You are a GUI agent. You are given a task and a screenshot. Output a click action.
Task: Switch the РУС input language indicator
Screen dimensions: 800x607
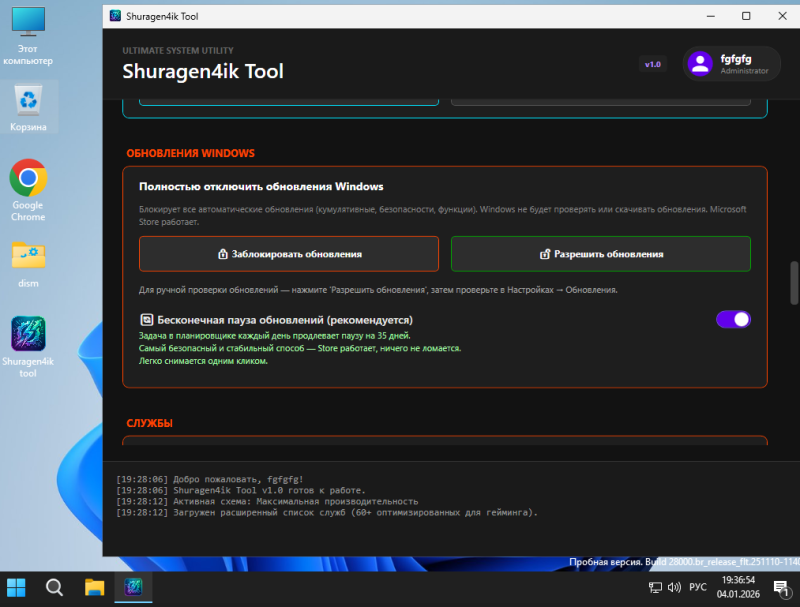[698, 587]
